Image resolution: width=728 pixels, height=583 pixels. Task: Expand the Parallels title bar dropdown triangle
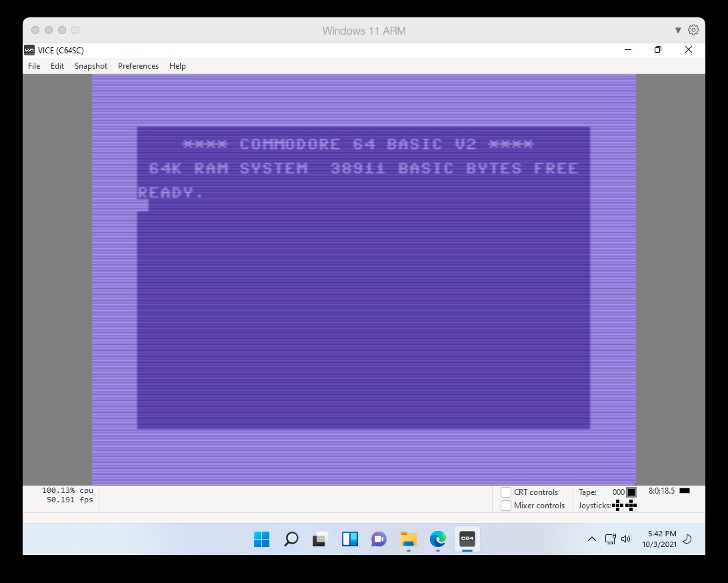point(678,30)
